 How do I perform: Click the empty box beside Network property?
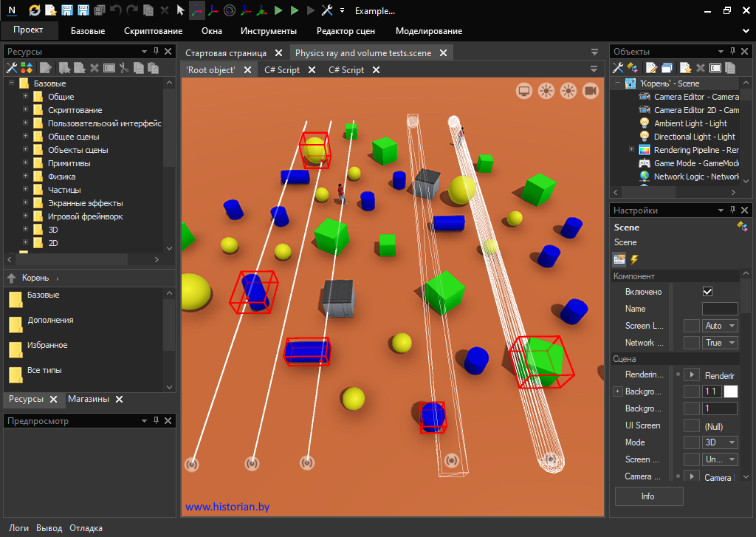click(691, 343)
